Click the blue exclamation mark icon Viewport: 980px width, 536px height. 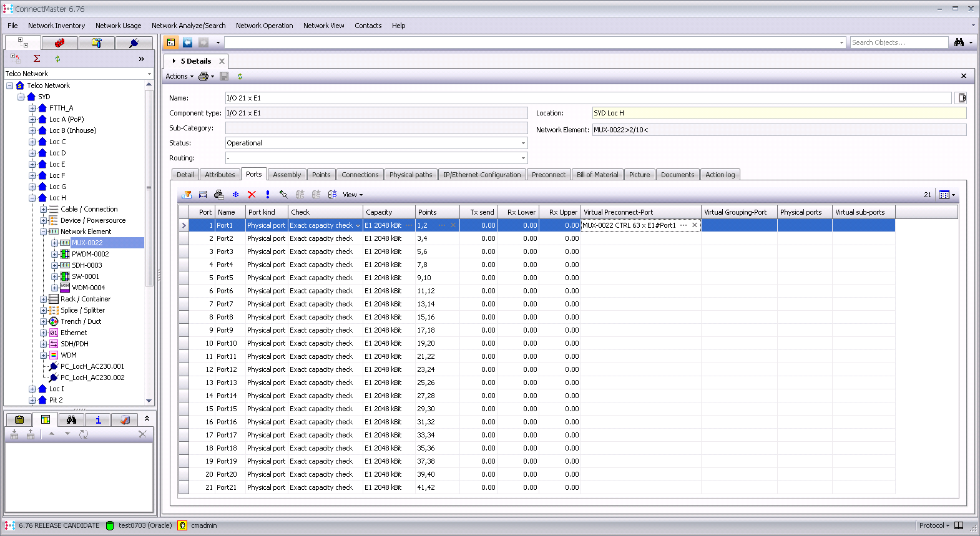point(268,195)
